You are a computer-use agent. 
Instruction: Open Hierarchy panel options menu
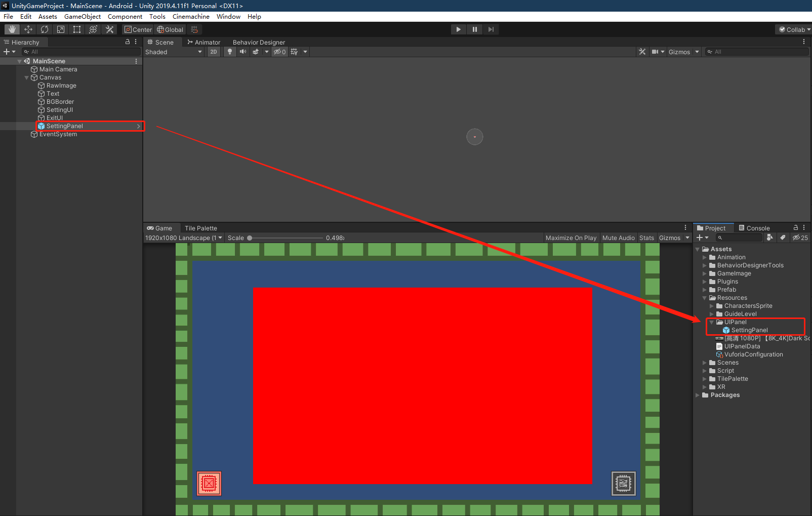136,42
